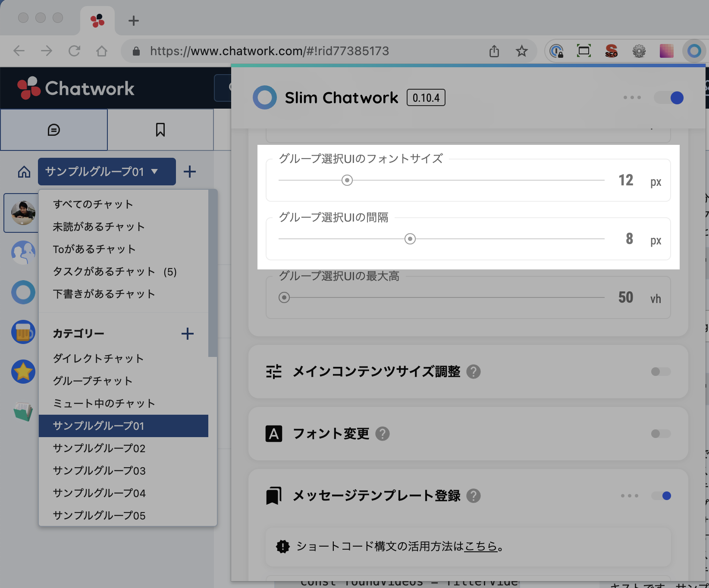This screenshot has height=588, width=709.
Task: Open a new browser tab
Action: pos(134,20)
